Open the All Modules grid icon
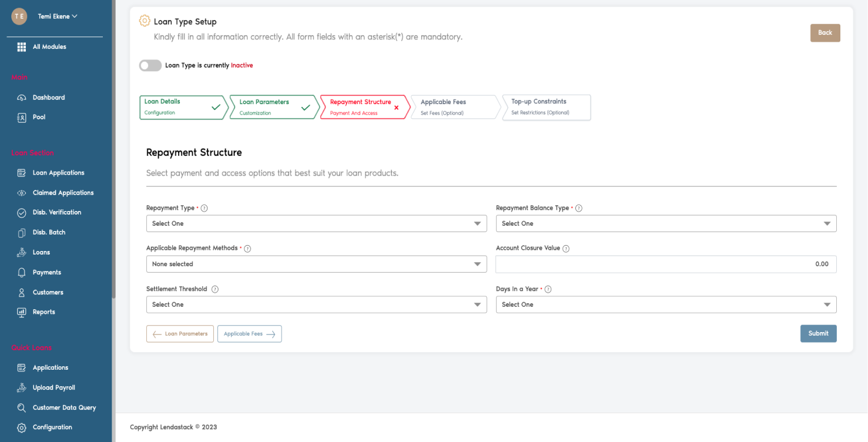This screenshot has height=442, width=868. click(21, 46)
